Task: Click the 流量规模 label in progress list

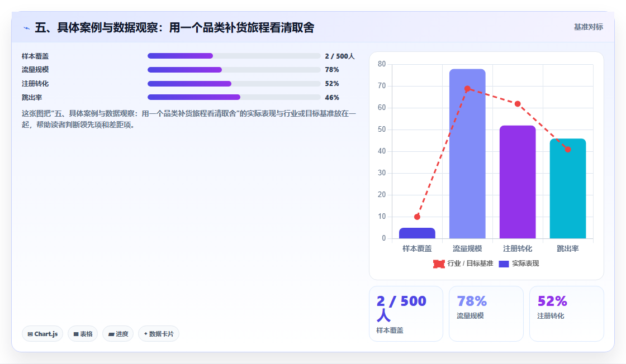Action: tap(35, 70)
